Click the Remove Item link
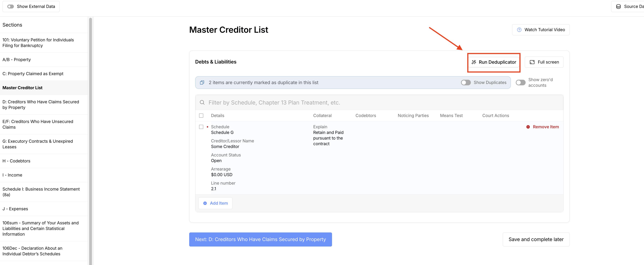Image resolution: width=644 pixels, height=265 pixels. (x=543, y=127)
